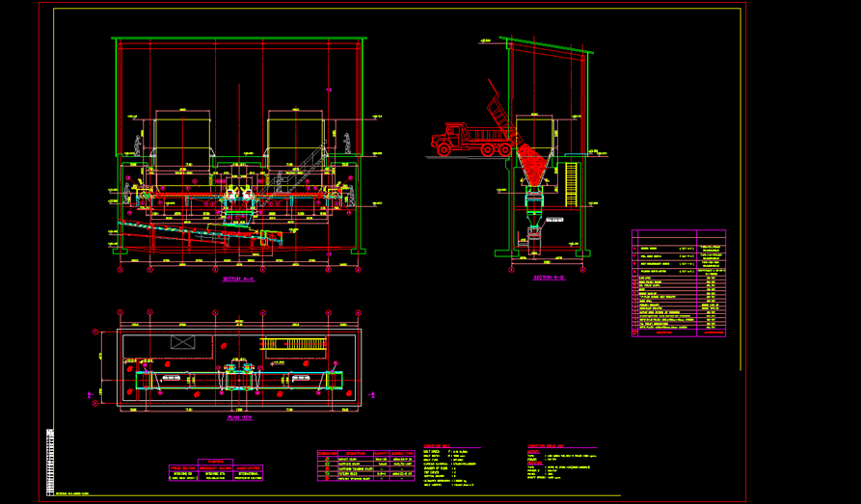
Task: Click the vertical revision strip at bottom-left corner
Action: pyautogui.click(x=50, y=461)
